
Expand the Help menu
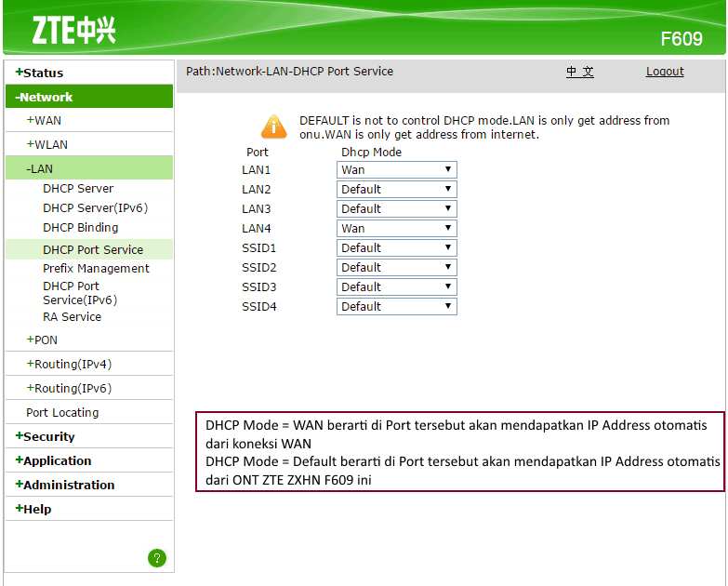point(33,509)
